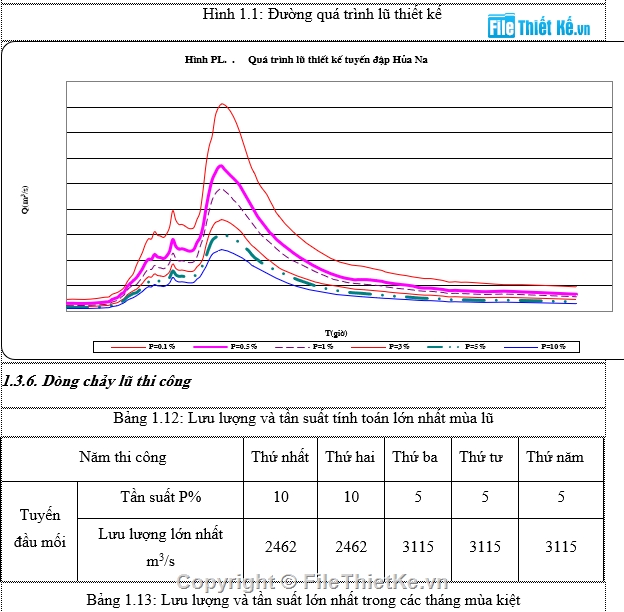Viewport: 624px width, 612px height.
Task: Click the figure caption 'Hình 1.1: Đường quá trình lũ thiết kế'
Action: point(322,14)
